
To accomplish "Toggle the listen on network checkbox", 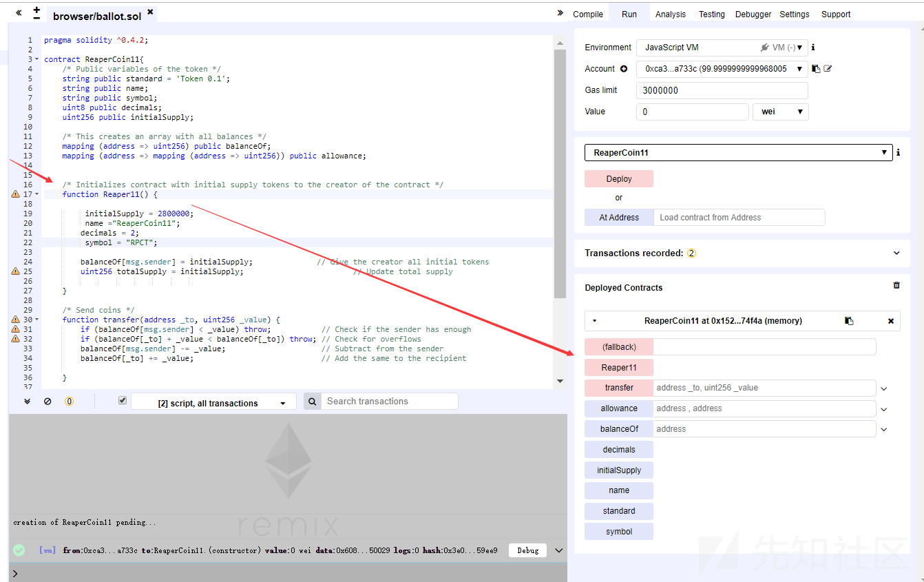I will tap(123, 400).
